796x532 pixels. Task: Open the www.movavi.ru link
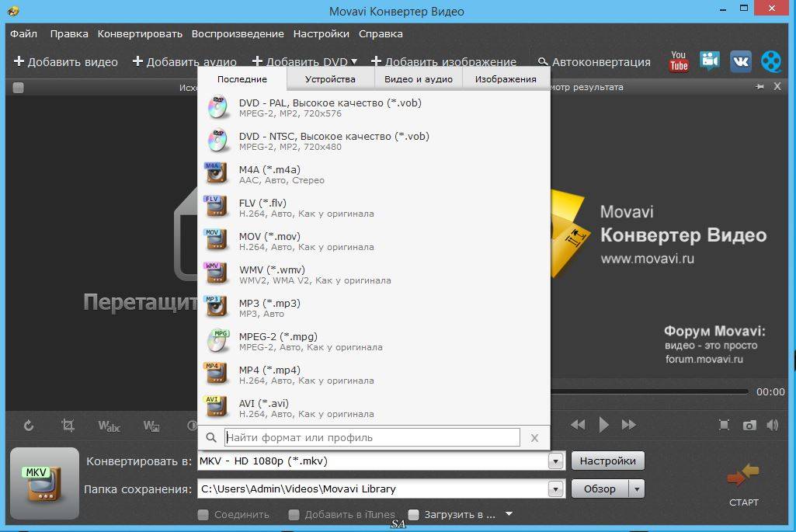point(647,259)
